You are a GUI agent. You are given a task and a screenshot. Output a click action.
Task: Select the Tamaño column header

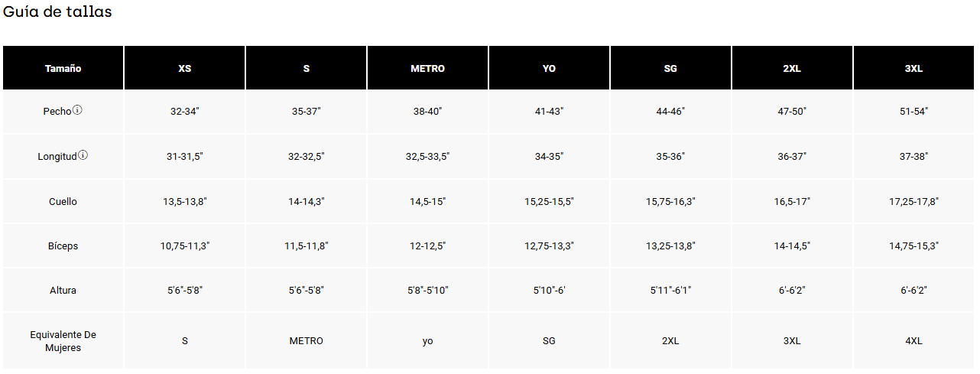[x=63, y=68]
